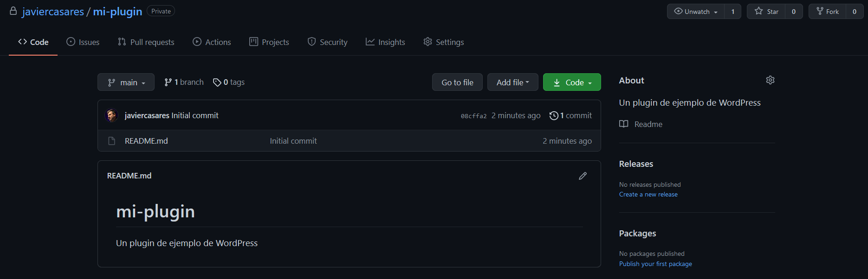868x279 pixels.
Task: Click the stargazers count next to Star
Action: (794, 12)
